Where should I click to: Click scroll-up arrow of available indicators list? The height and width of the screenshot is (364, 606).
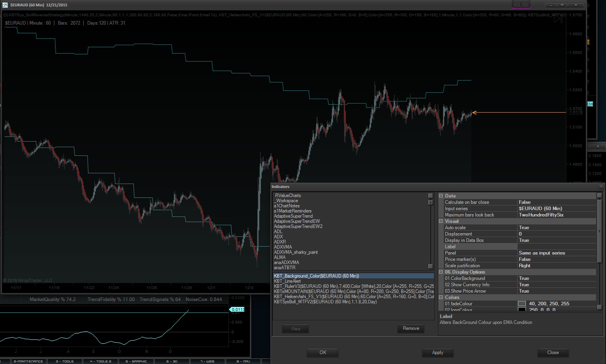tap(430, 196)
